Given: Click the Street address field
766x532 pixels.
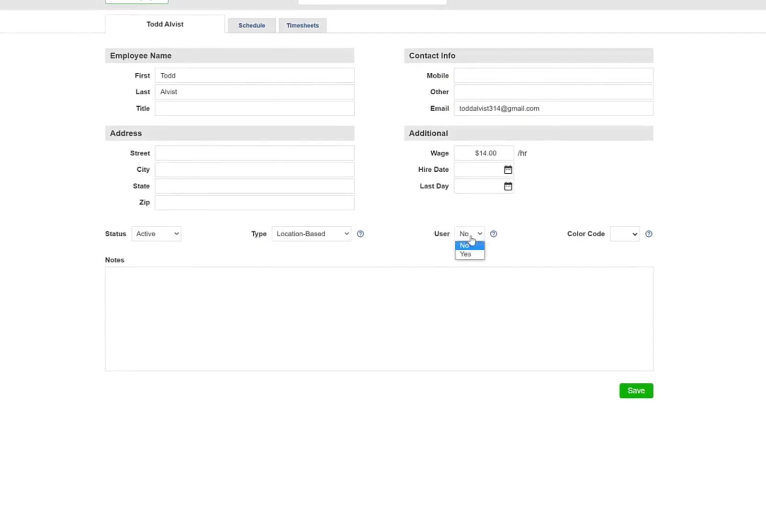Looking at the screenshot, I should (x=255, y=153).
